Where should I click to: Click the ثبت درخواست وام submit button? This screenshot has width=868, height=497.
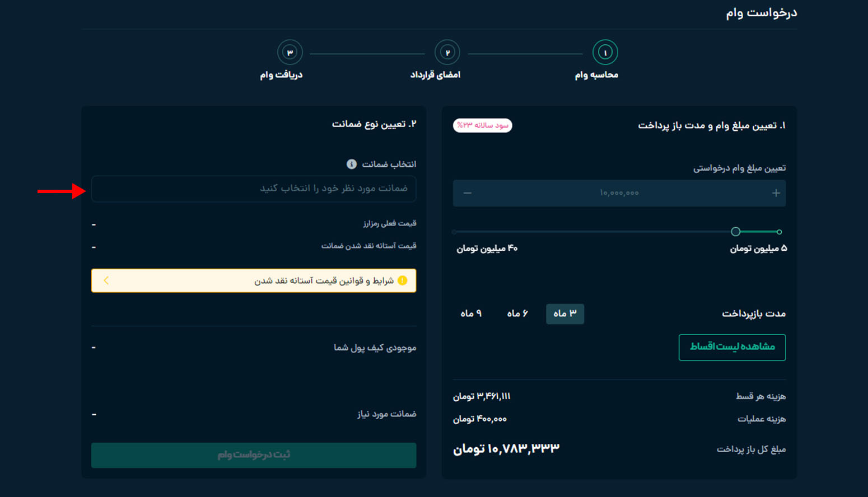click(x=254, y=455)
